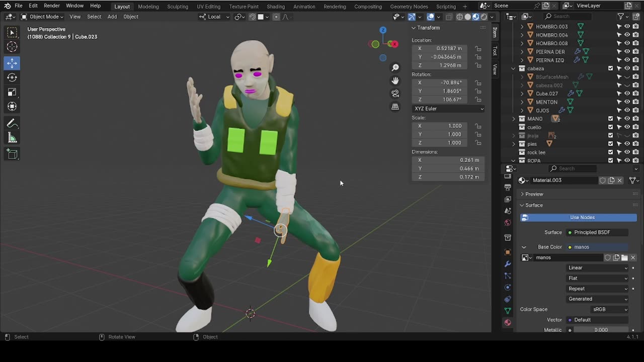Open the Physics properties tab
The height and width of the screenshot is (362, 644).
tap(508, 287)
